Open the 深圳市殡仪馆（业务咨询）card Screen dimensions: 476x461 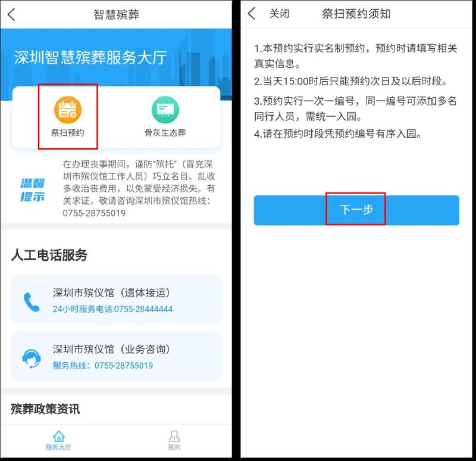(x=116, y=356)
